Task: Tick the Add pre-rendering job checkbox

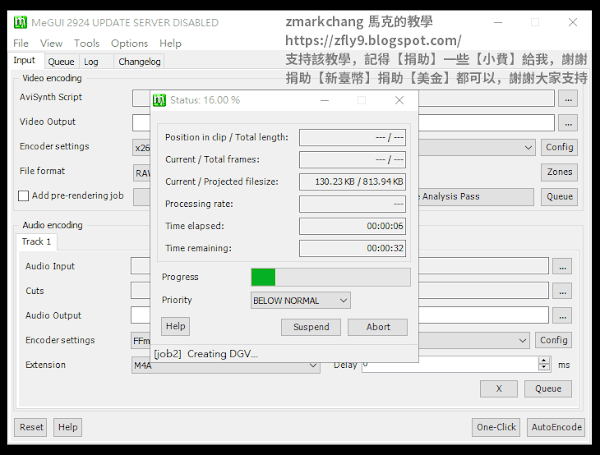Action: pyautogui.click(x=23, y=196)
